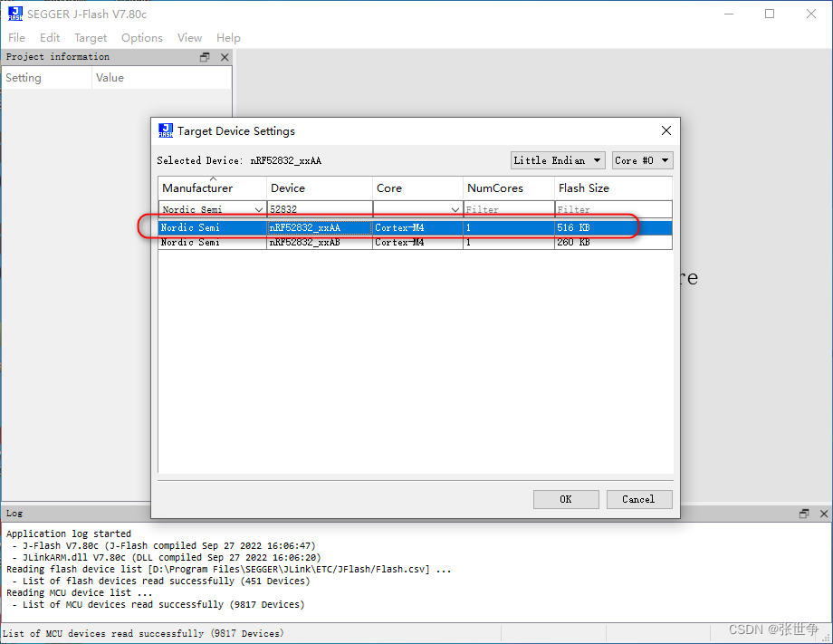Close the Log panel
This screenshot has width=833, height=644.
click(x=824, y=514)
